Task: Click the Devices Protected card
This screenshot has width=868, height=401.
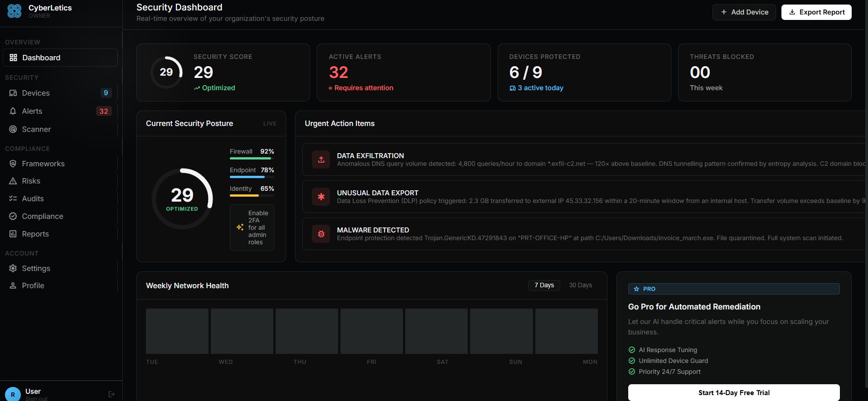Action: click(584, 72)
